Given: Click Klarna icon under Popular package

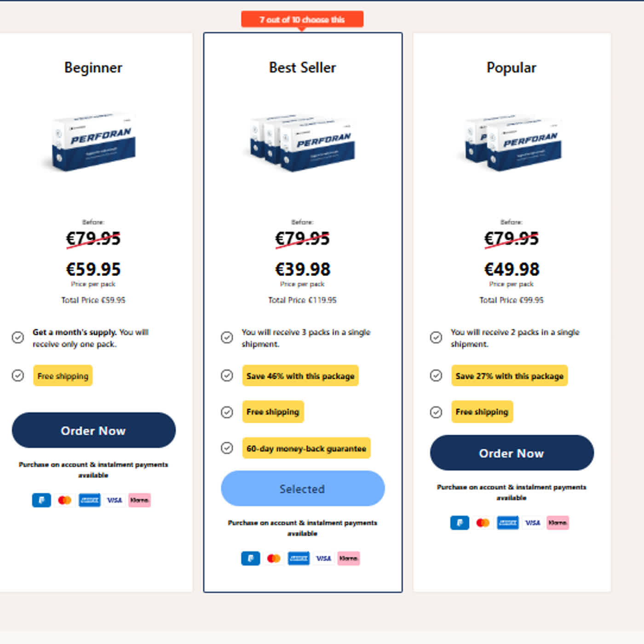Looking at the screenshot, I should (558, 523).
